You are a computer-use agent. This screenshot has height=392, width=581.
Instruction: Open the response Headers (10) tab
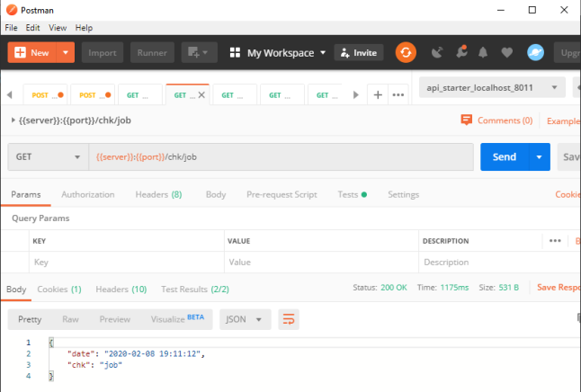(121, 289)
